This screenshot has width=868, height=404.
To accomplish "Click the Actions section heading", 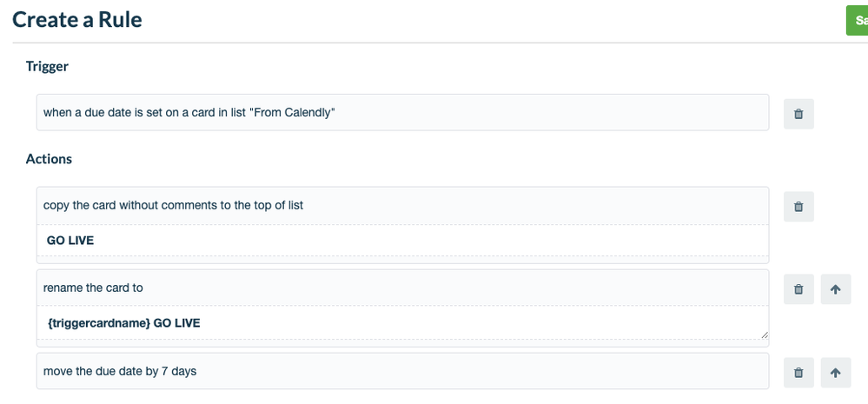I will tap(49, 159).
